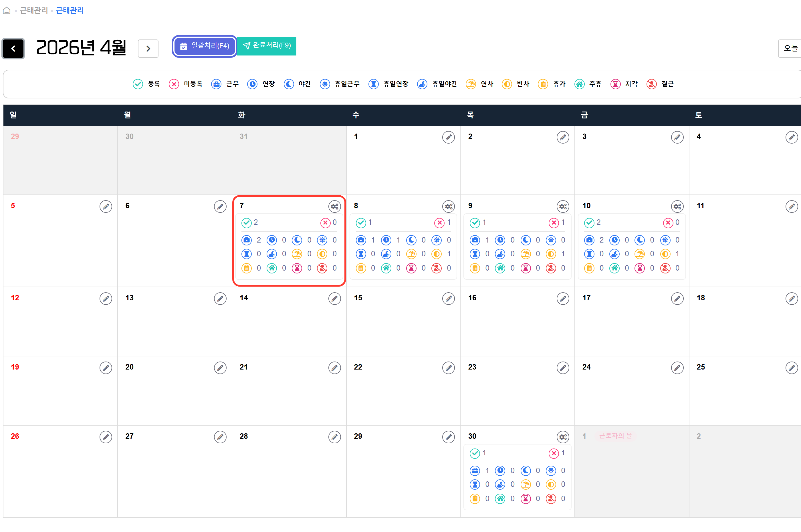Click the registered check icon on April 7

246,223
